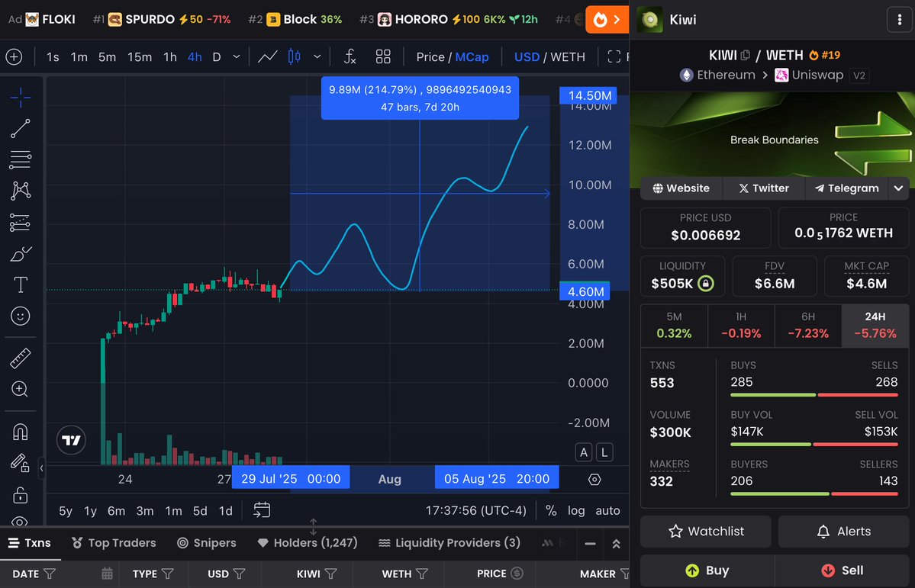
Task: Set chart range to 1m
Action: 173,511
